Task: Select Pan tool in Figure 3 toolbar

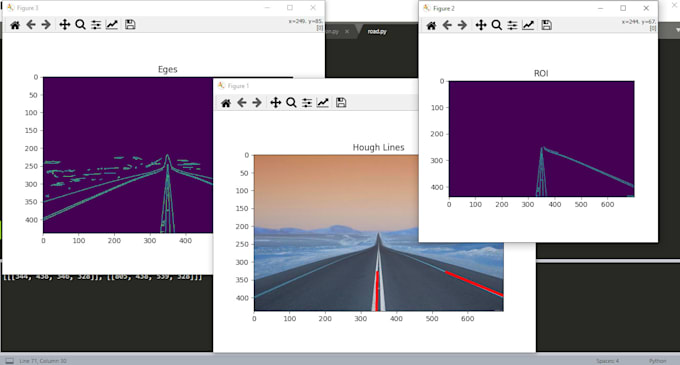Action: 65,25
